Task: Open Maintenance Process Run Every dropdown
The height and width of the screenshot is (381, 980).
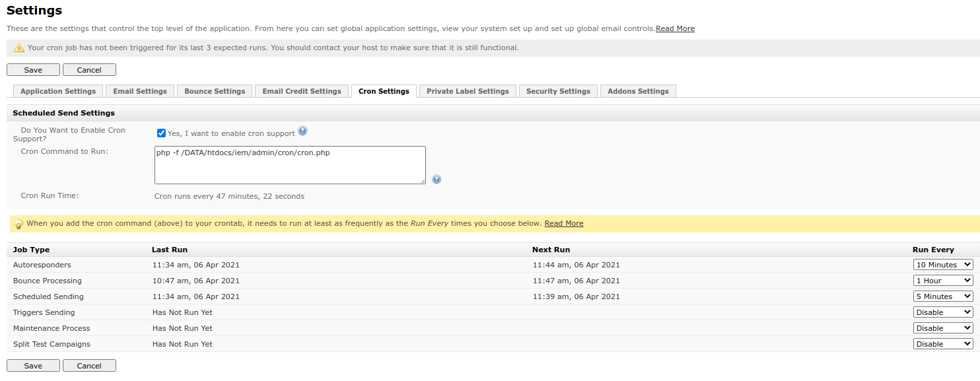Action: (x=943, y=328)
